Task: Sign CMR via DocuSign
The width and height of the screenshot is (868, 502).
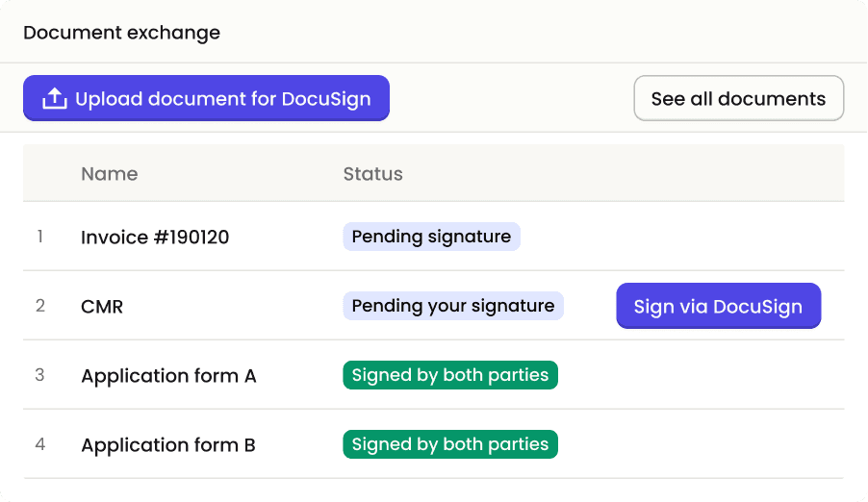Action: point(718,307)
